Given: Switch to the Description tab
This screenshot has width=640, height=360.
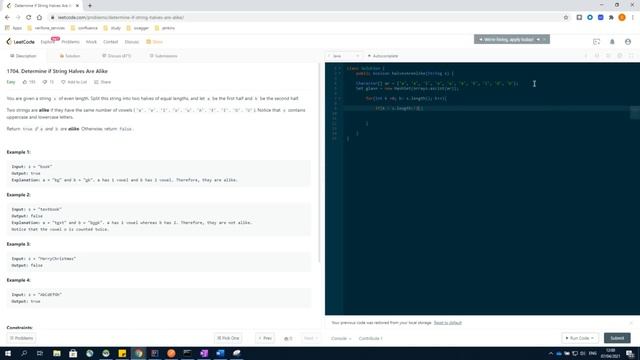Looking at the screenshot, I should (23, 56).
